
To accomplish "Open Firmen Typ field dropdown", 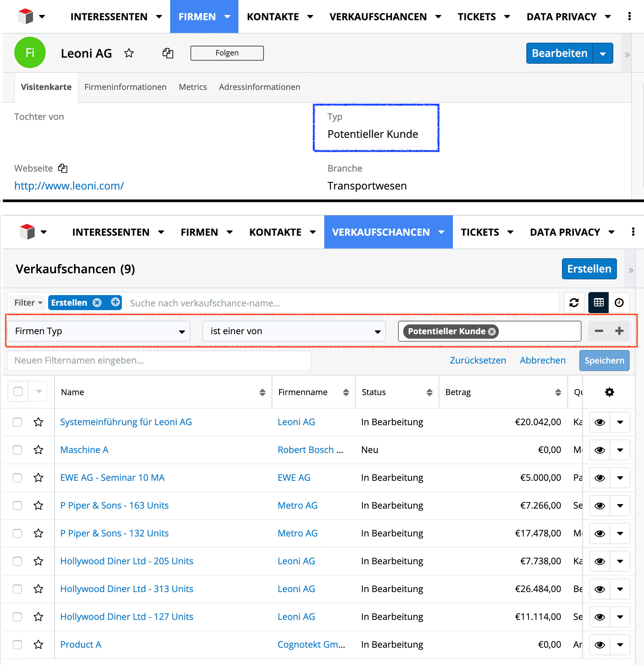I will pos(99,331).
